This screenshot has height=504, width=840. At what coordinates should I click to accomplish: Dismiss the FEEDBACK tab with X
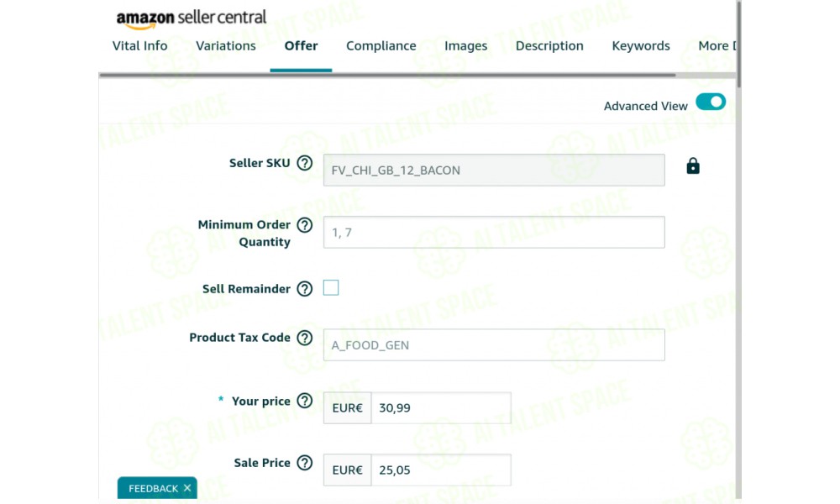point(186,488)
